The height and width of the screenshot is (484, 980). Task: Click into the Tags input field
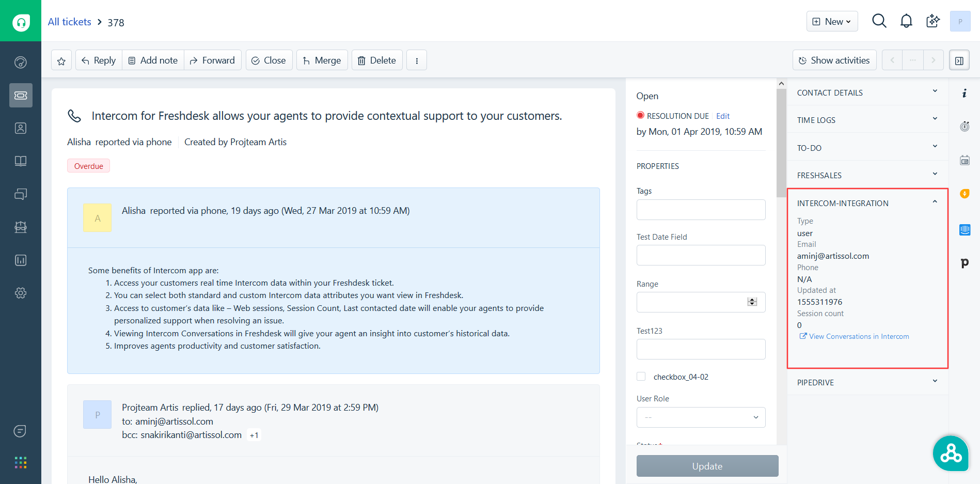701,210
